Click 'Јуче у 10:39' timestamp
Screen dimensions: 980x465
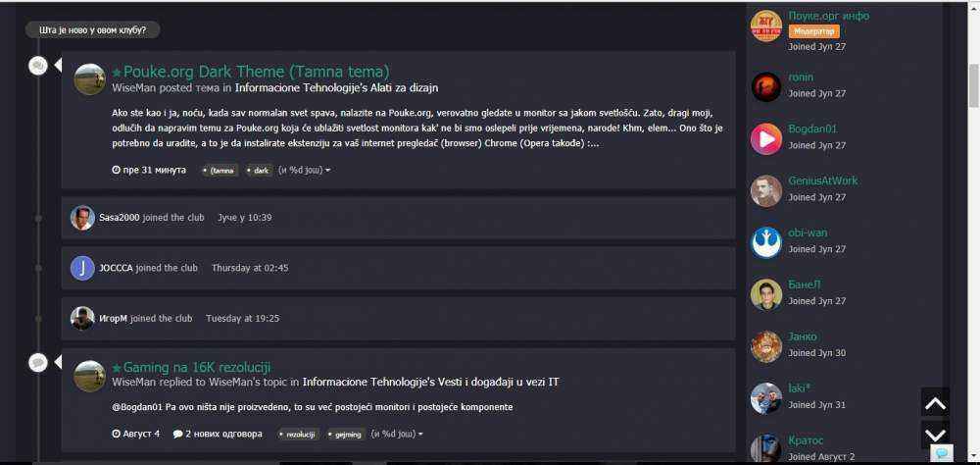(x=244, y=218)
